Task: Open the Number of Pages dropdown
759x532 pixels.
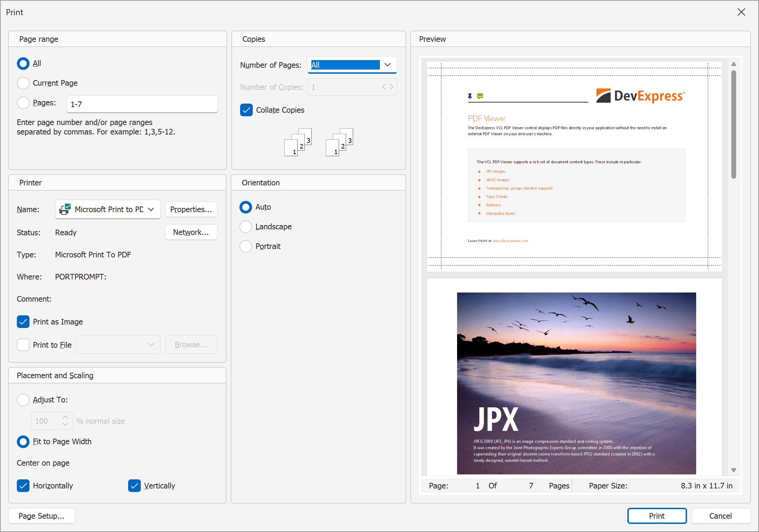Action: pos(388,65)
